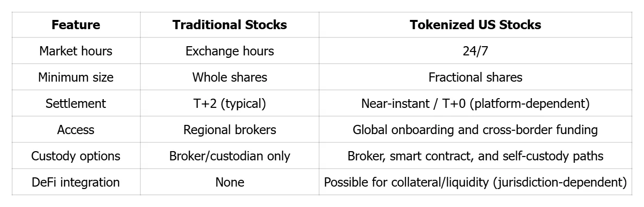Click the Global onboarding and cross-border funding cell
The image size is (644, 207).
point(475,130)
